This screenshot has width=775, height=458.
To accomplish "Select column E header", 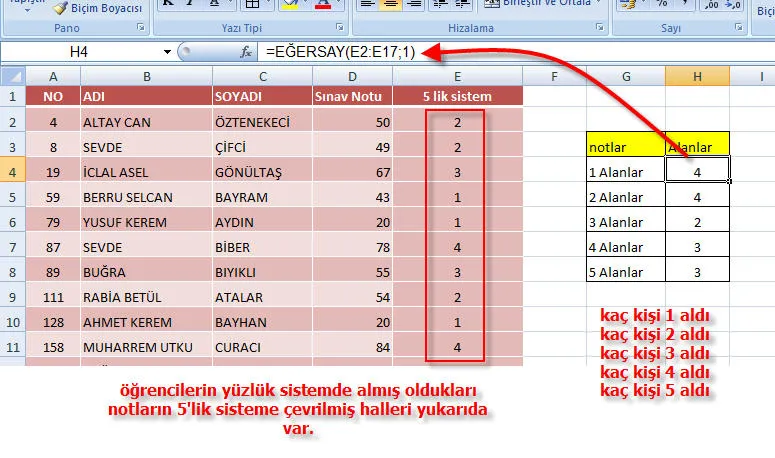I will (457, 75).
